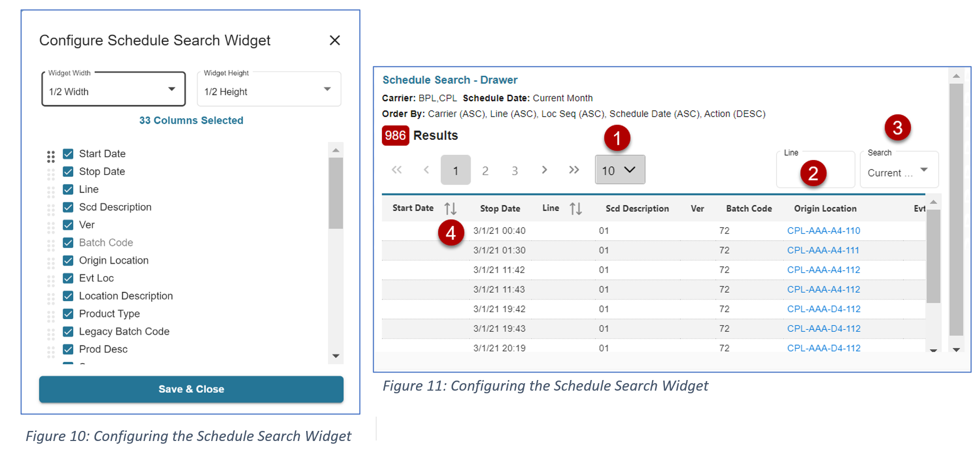Click the drag handle beside Start Date

click(51, 156)
